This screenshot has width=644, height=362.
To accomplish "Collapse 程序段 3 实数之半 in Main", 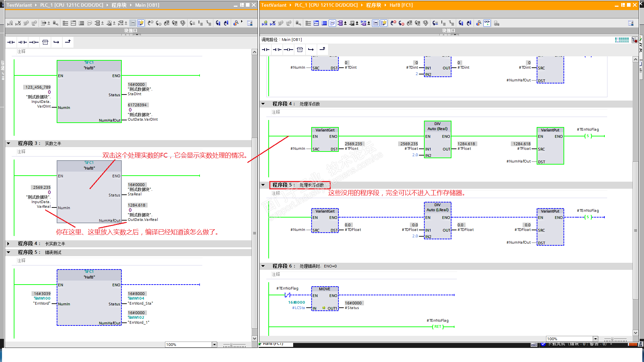I will (8, 143).
